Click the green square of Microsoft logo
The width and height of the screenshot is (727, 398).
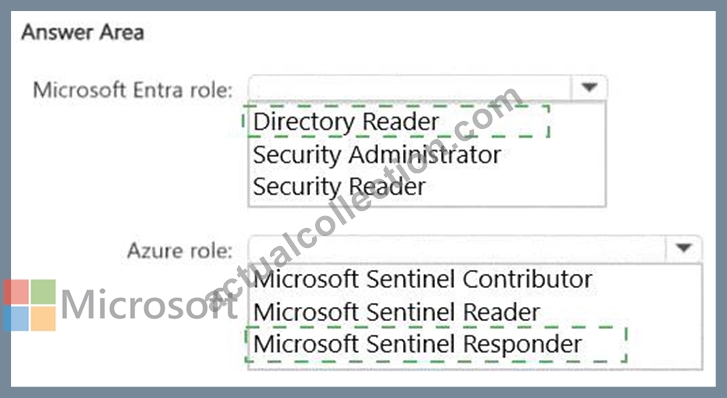click(x=44, y=291)
